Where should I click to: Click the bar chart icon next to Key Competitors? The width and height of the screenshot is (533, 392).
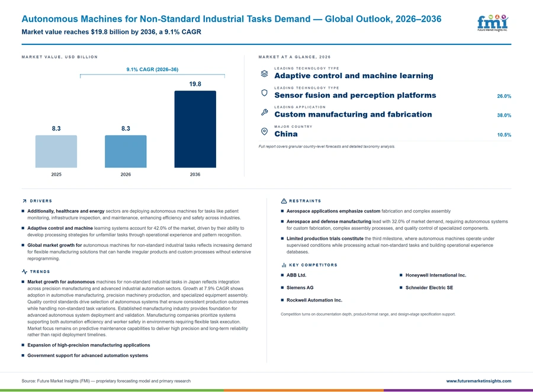coord(284,265)
